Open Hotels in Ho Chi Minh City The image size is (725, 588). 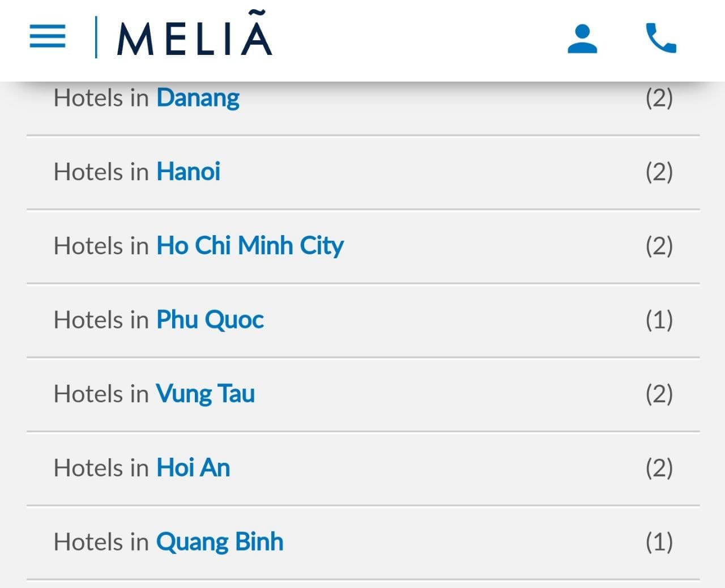click(x=250, y=246)
